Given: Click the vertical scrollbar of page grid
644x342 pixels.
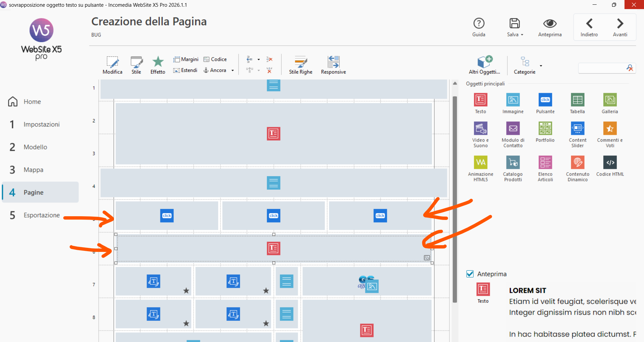Looking at the screenshot, I should tap(455, 198).
